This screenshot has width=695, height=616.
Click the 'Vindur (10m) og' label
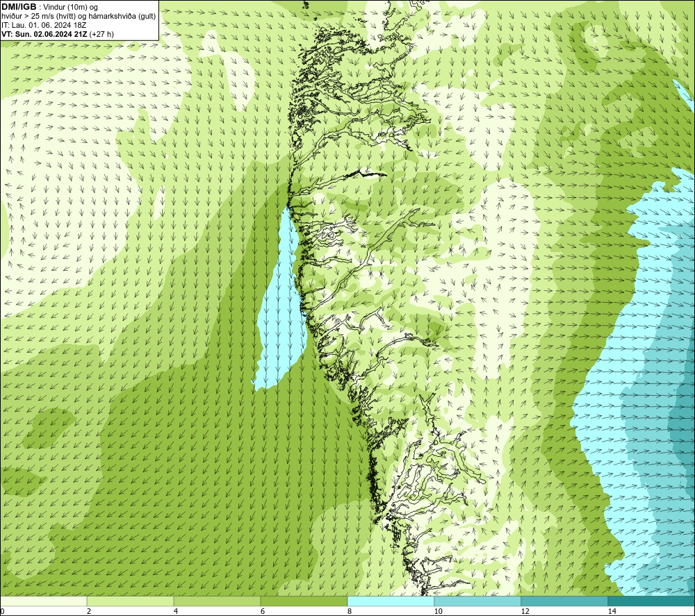[x=72, y=8]
